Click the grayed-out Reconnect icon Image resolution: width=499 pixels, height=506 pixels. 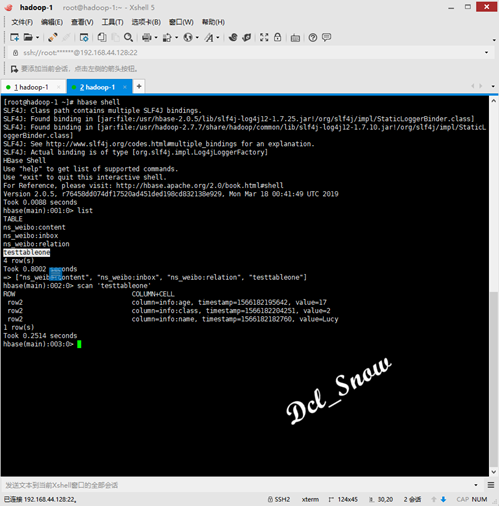(66, 37)
